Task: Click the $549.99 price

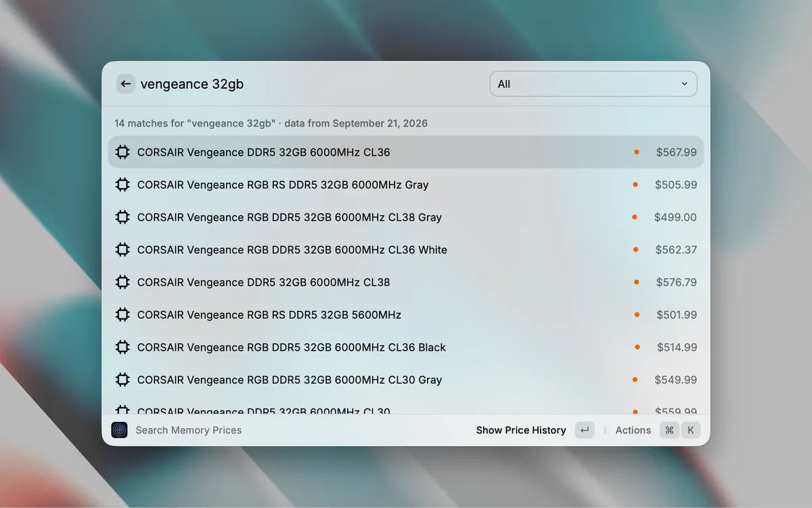Action: pyautogui.click(x=675, y=380)
